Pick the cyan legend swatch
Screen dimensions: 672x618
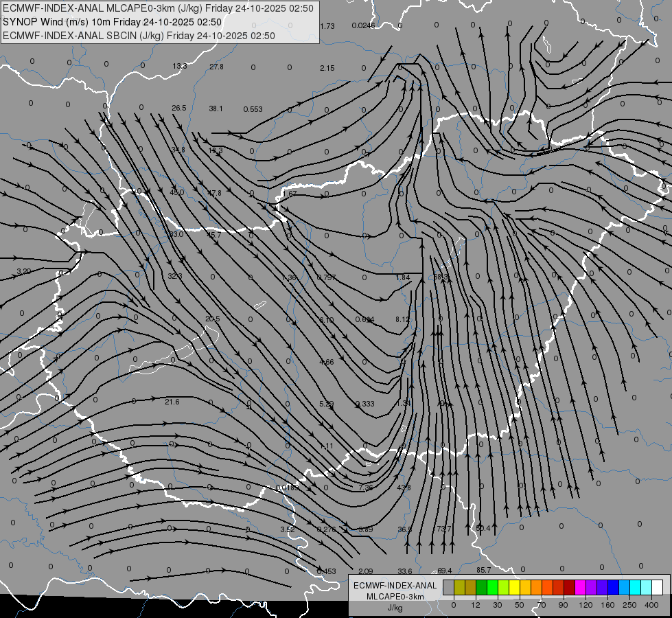(635, 587)
